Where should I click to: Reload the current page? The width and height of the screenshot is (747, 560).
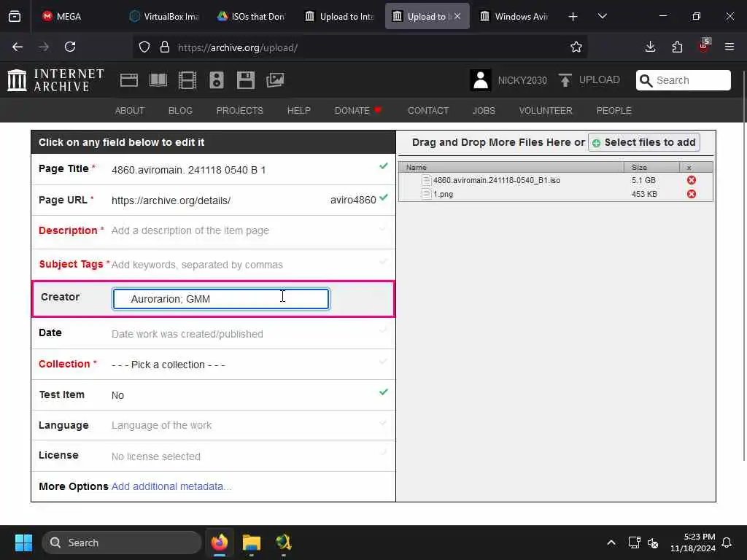(x=70, y=47)
